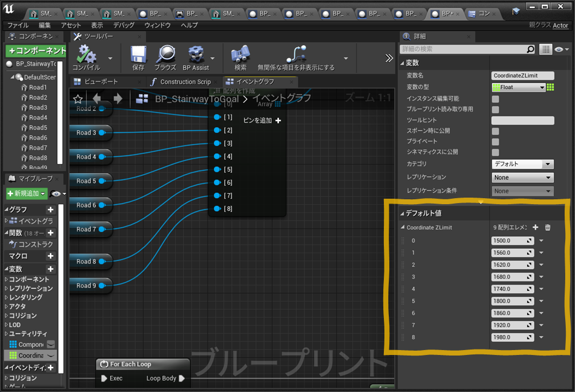Collapse the DefaultSceneRoot tree node
Viewport: 575px width, 392px height.
click(x=13, y=77)
